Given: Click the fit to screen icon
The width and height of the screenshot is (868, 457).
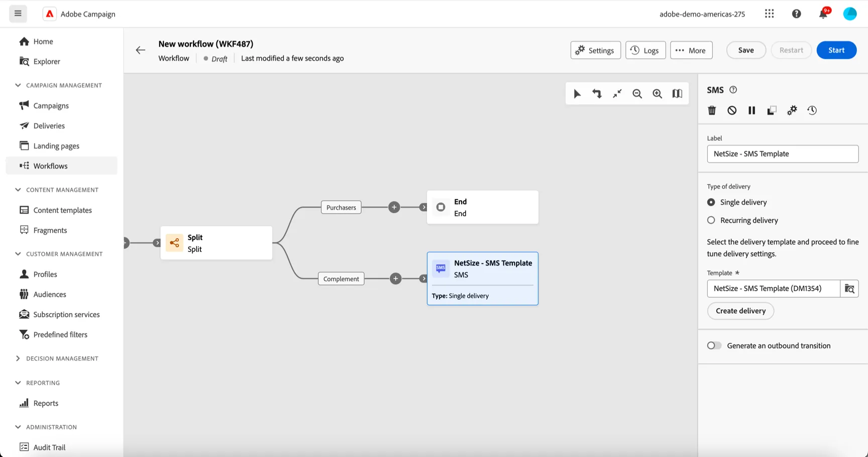Looking at the screenshot, I should click(617, 94).
